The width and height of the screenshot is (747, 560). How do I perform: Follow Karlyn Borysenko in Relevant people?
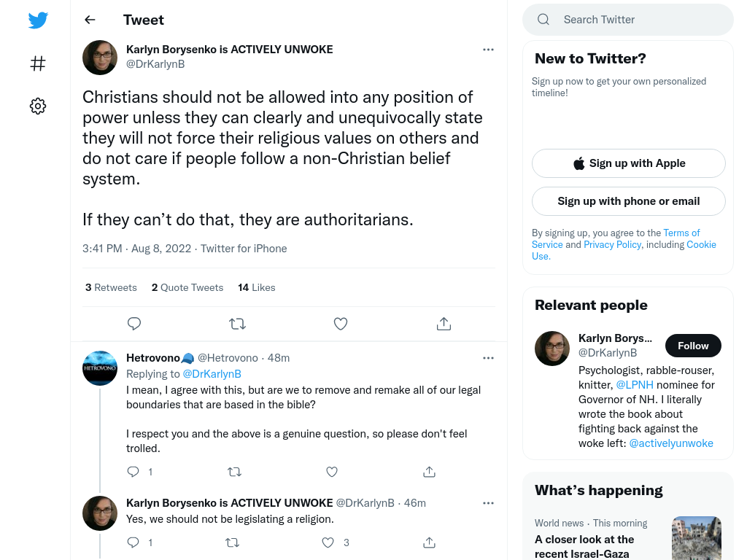(693, 346)
